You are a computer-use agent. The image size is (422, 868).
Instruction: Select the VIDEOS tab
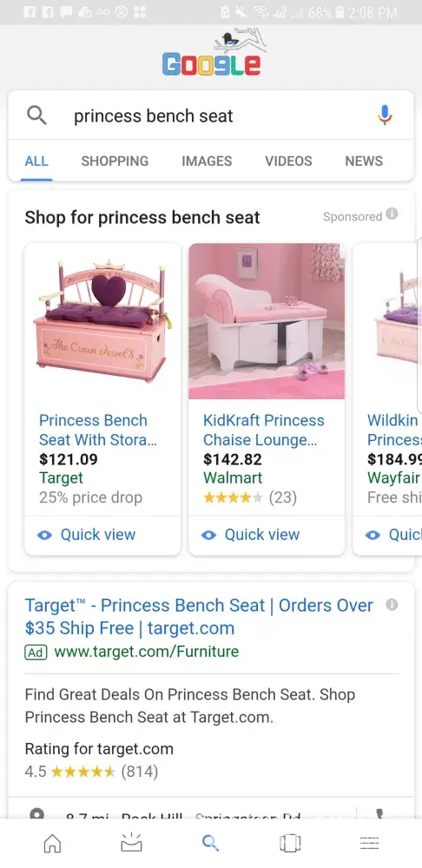click(x=288, y=161)
